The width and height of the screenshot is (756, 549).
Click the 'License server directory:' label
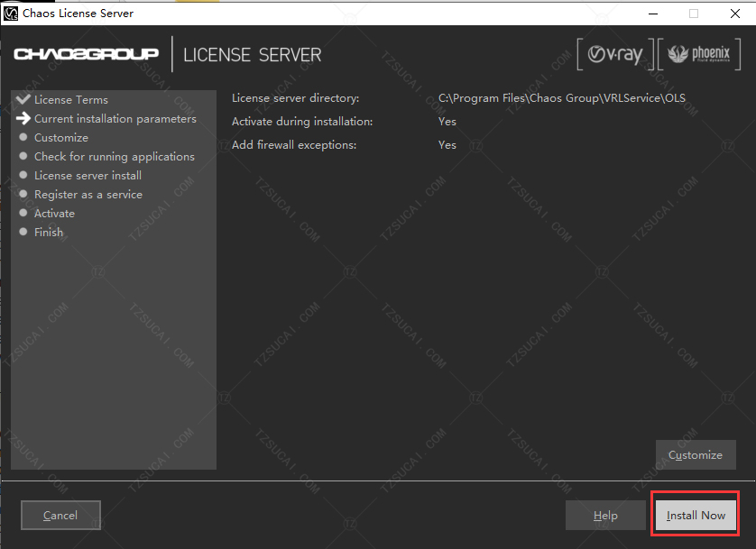coord(296,98)
